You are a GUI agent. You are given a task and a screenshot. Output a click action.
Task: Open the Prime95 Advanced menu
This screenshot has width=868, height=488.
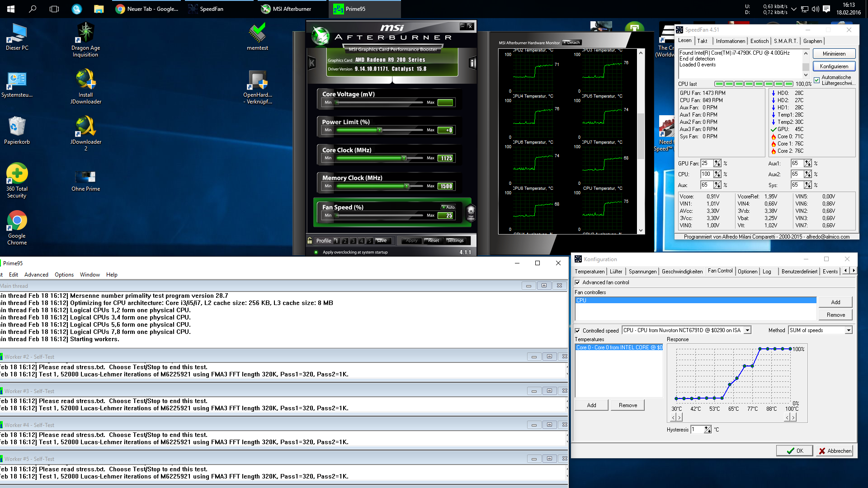pos(36,275)
